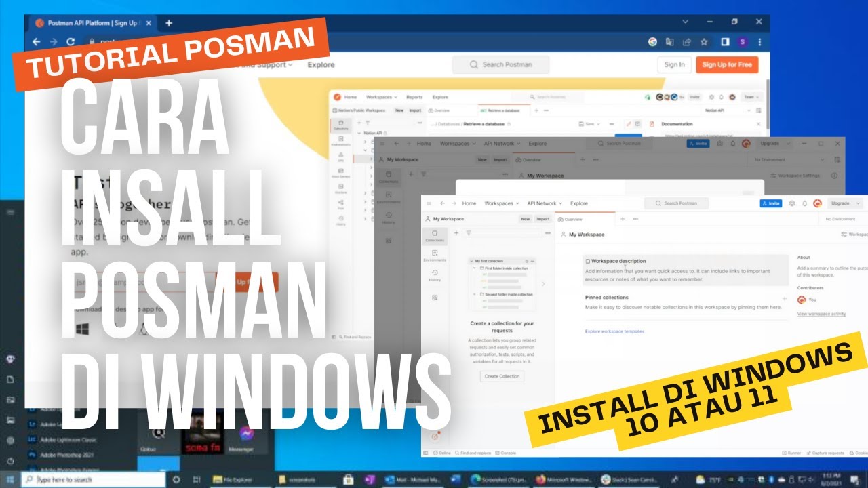
Task: Switch to Retrieve a database tab
Action: (x=502, y=110)
